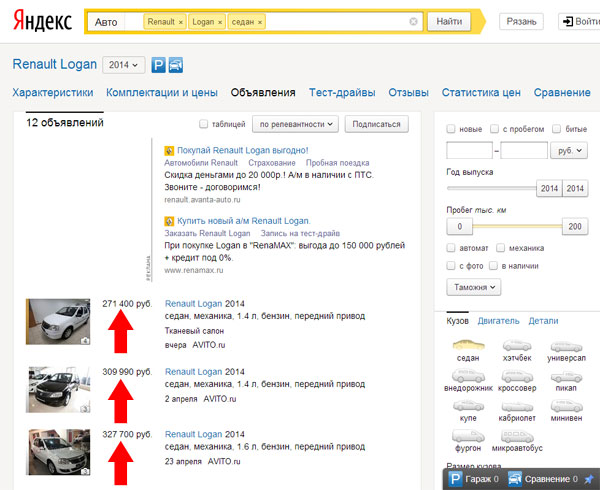Open the Renault Logan listing dated 23 апреля
Image resolution: width=600 pixels, height=490 pixels.
pyautogui.click(x=193, y=435)
